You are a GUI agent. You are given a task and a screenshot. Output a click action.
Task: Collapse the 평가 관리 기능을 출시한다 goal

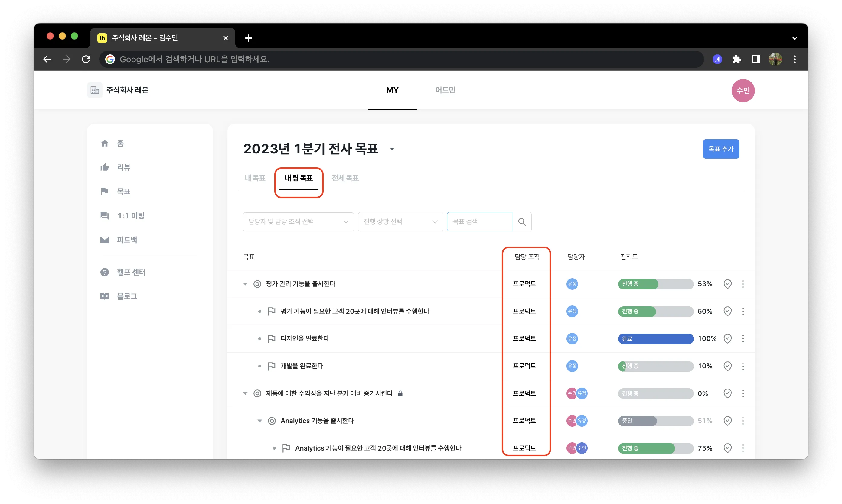tap(245, 284)
